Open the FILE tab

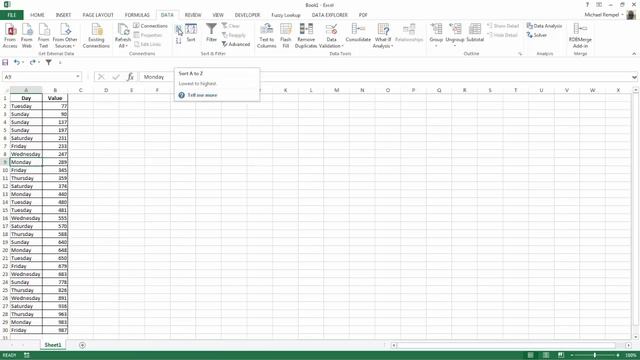click(11, 15)
